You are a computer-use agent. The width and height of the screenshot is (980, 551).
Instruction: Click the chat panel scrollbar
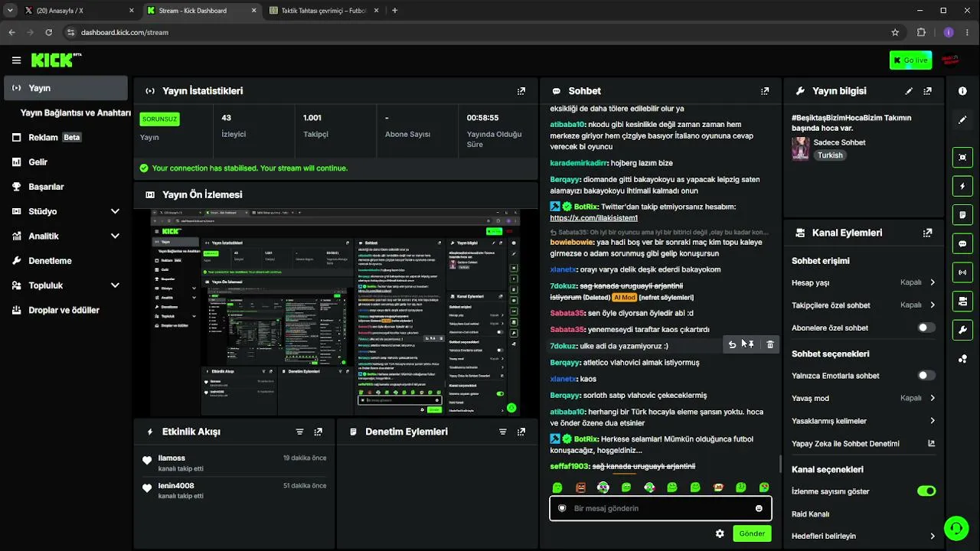[780, 464]
